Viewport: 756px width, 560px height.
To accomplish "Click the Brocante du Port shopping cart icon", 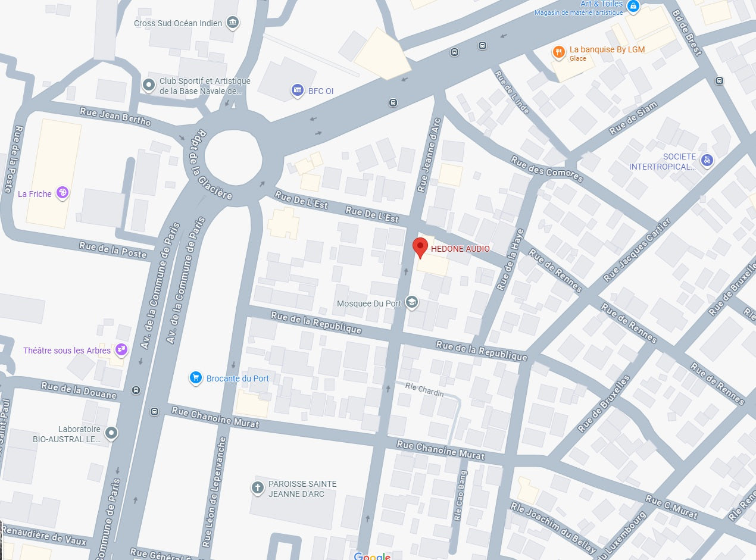I will [x=195, y=378].
